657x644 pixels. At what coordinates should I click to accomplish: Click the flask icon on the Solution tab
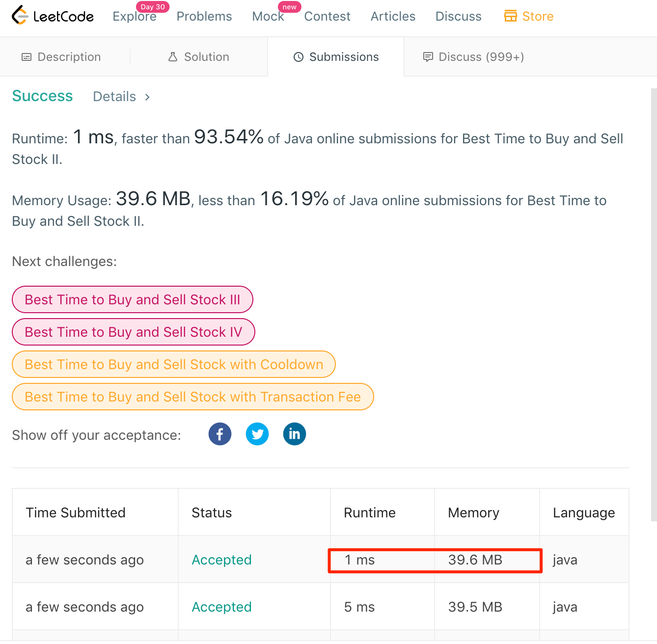click(x=173, y=56)
